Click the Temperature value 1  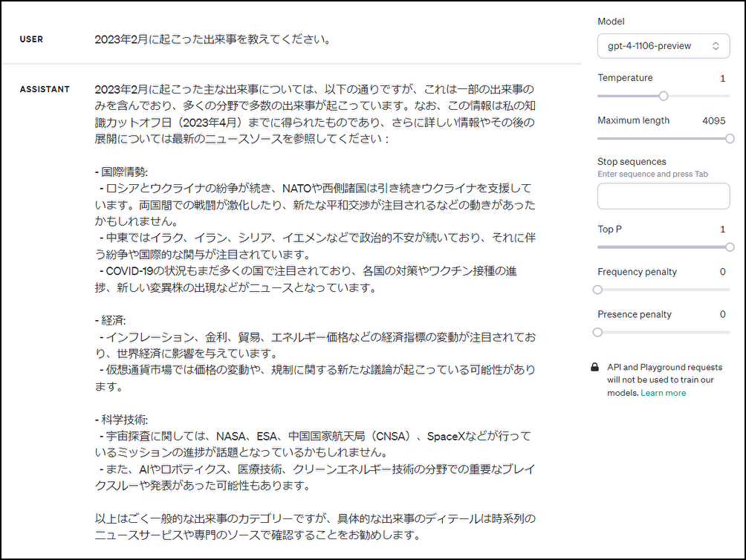(723, 79)
